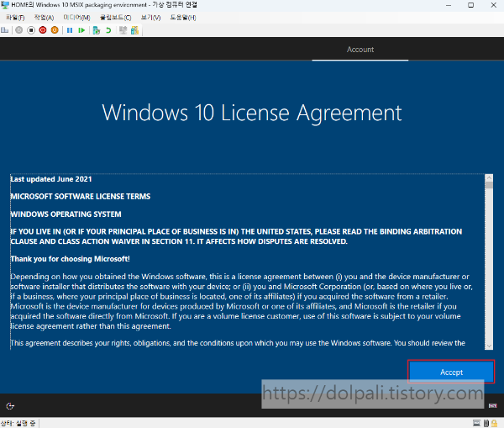Open the 클립보드(C) menu
The height and width of the screenshot is (428, 504).
pyautogui.click(x=115, y=18)
